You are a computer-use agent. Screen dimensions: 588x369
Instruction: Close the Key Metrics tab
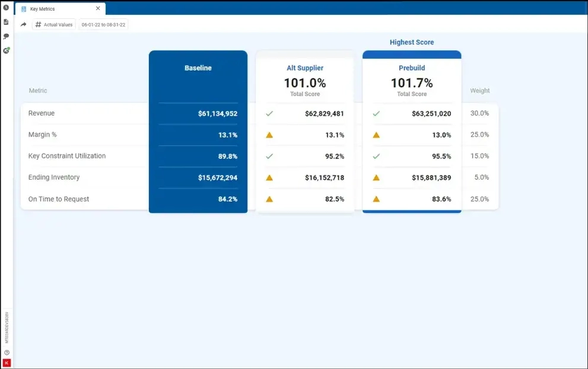click(x=98, y=8)
